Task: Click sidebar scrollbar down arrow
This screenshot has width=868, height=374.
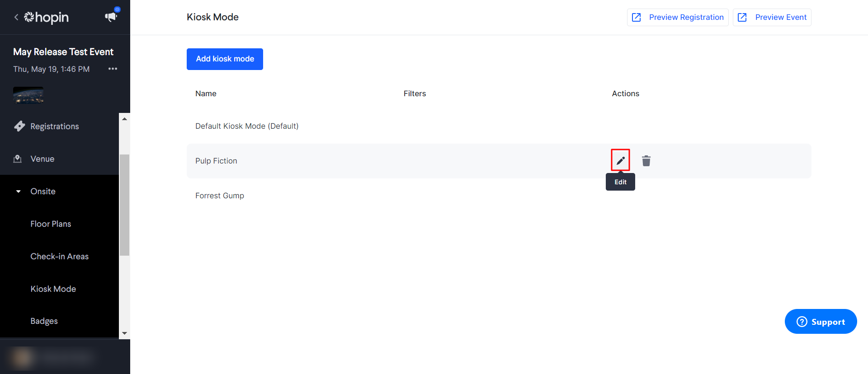Action: tap(124, 333)
